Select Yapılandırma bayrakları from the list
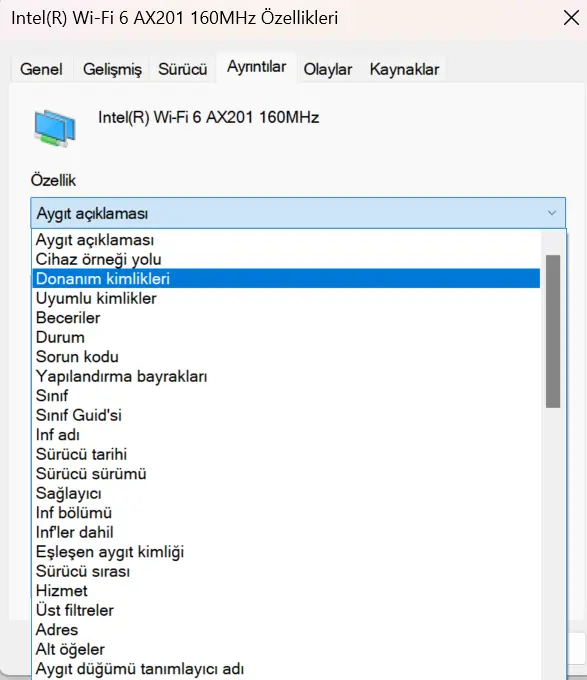 click(286, 376)
